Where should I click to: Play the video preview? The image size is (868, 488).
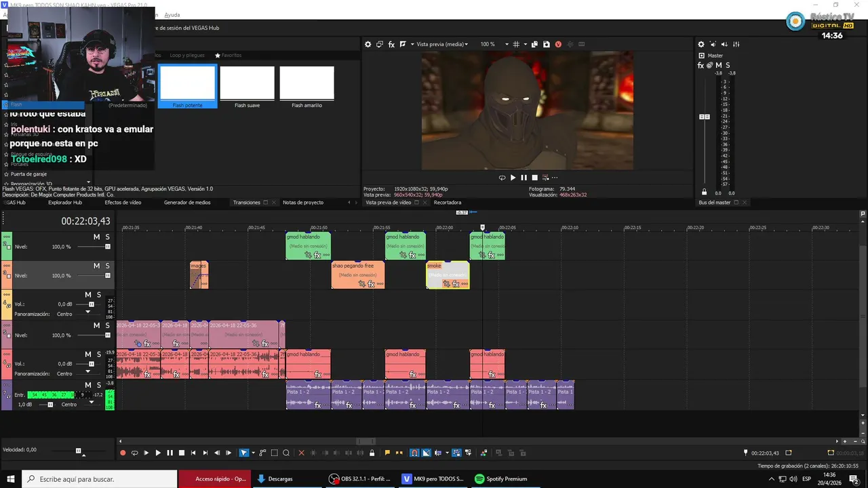tap(513, 178)
